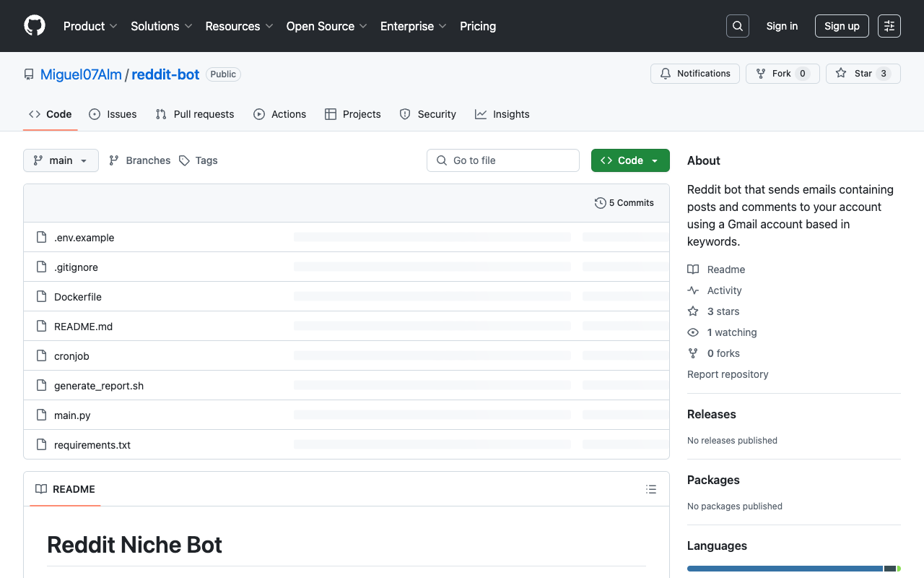Open the requirements.txt file name
924x578 pixels.
pos(92,445)
